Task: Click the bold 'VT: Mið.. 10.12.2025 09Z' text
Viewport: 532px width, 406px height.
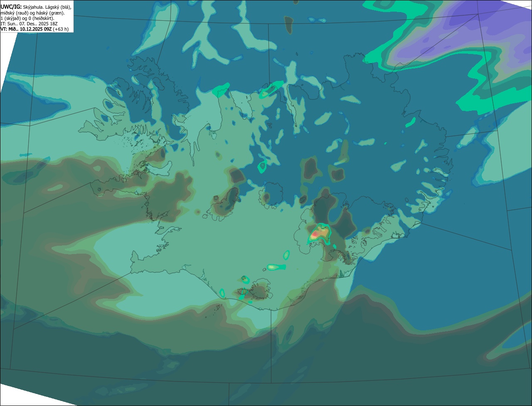Action: tap(26, 29)
